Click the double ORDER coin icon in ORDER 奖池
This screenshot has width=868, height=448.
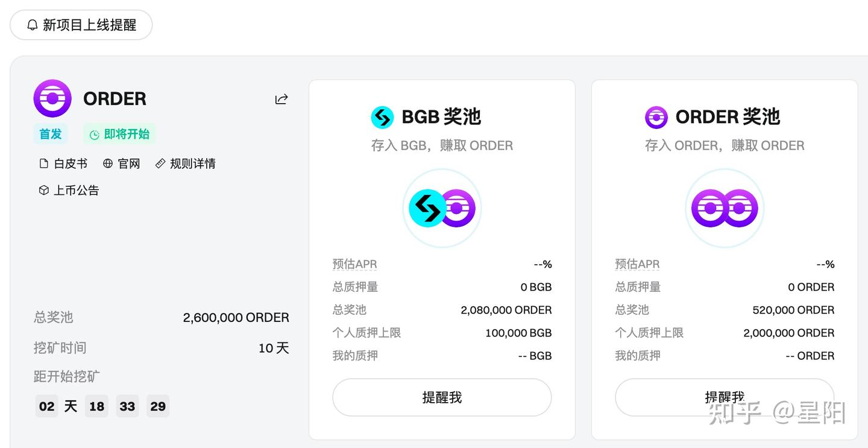[x=725, y=207]
